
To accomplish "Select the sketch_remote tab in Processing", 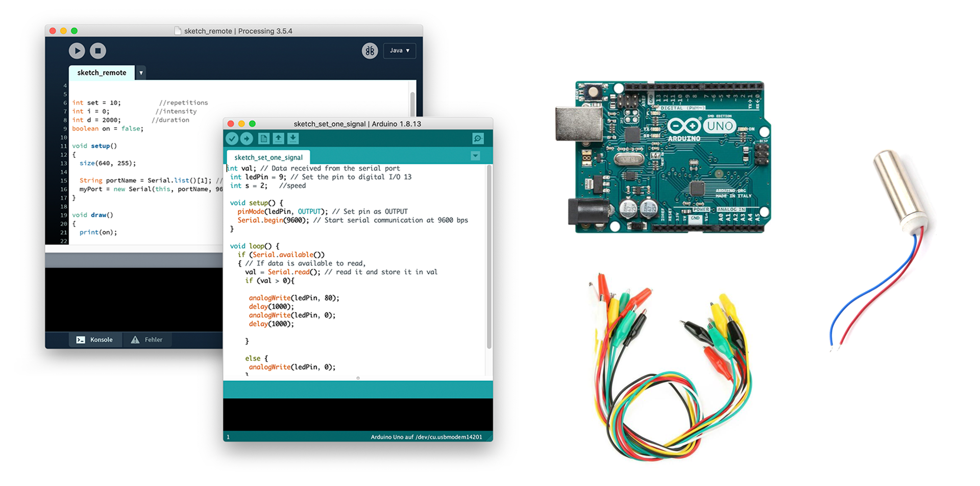I will [102, 72].
